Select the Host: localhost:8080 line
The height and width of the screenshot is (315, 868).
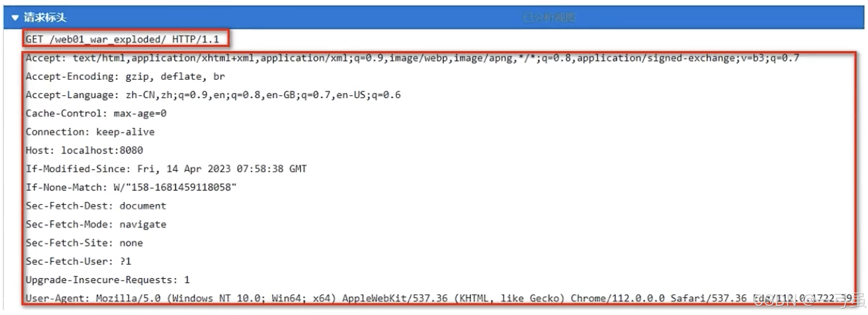point(84,150)
